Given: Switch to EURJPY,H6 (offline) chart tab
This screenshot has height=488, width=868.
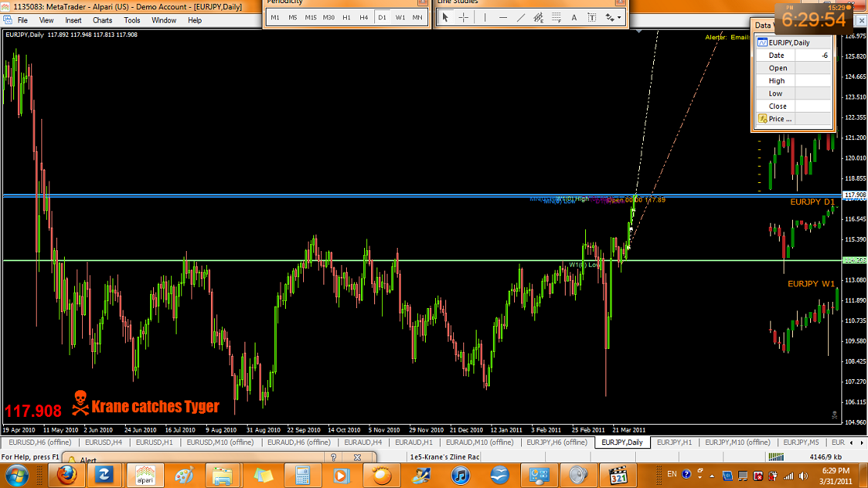Looking at the screenshot, I should point(557,442).
